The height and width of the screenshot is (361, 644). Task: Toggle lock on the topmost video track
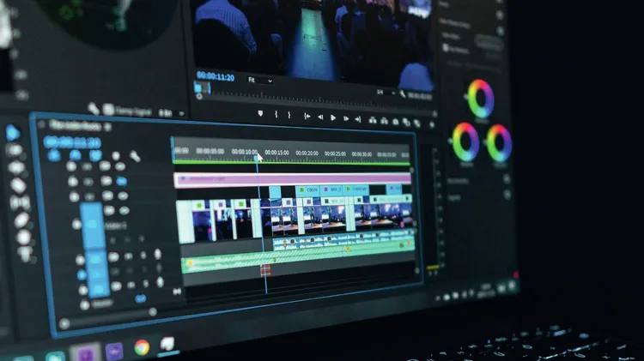coord(71,166)
